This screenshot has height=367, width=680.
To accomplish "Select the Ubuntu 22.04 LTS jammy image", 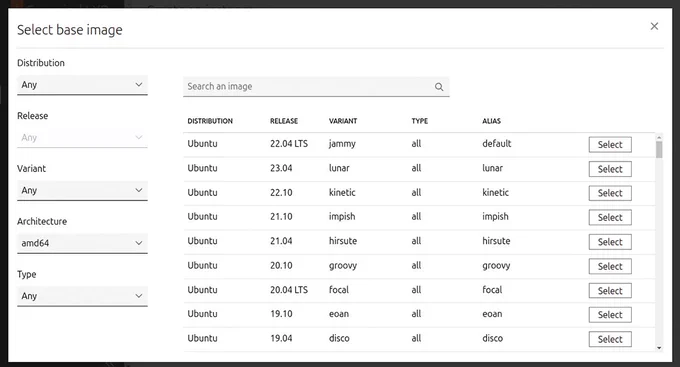I will [x=610, y=144].
